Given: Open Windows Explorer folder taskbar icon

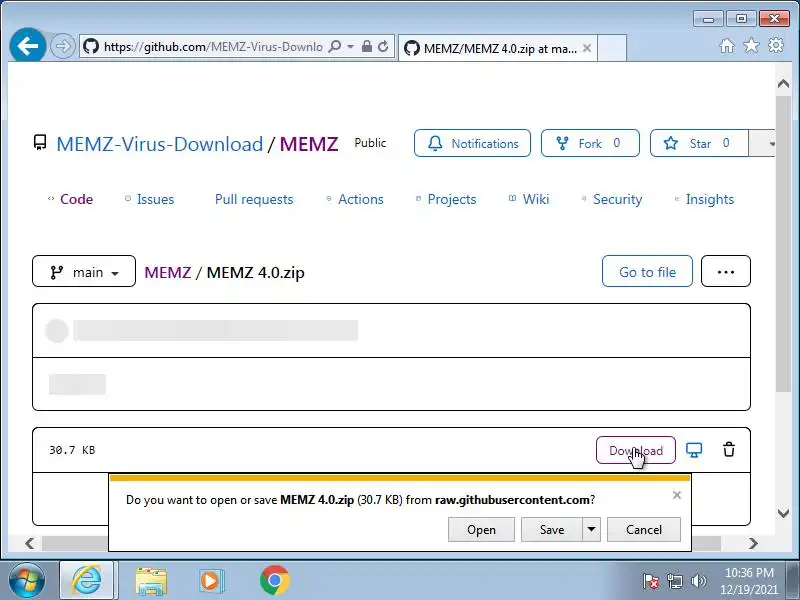Looking at the screenshot, I should pyautogui.click(x=151, y=581).
